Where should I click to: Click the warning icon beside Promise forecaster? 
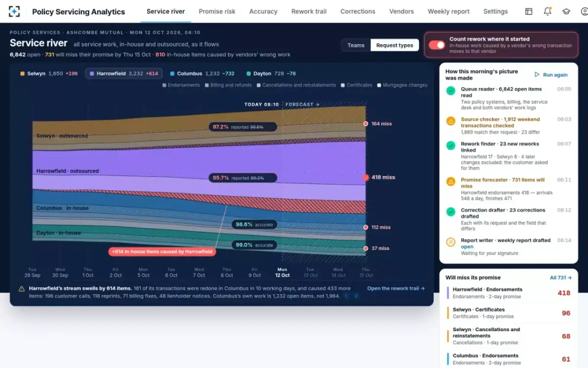[x=451, y=182]
